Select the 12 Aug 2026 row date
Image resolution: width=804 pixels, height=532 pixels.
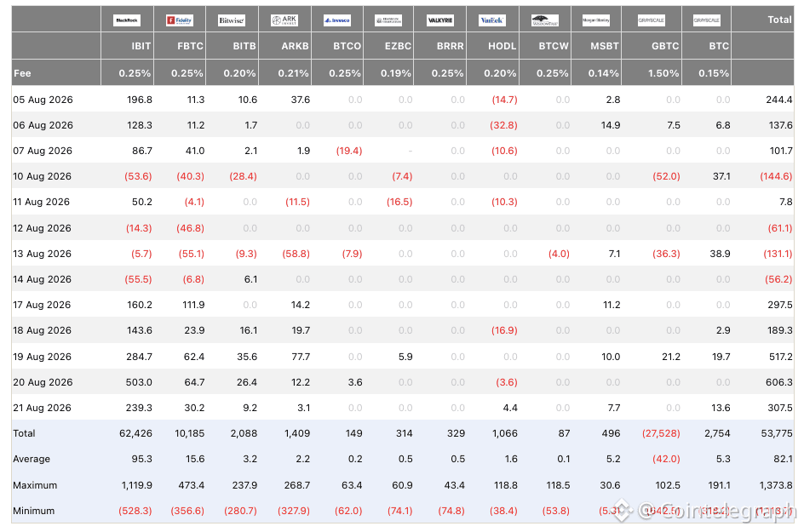[42, 228]
